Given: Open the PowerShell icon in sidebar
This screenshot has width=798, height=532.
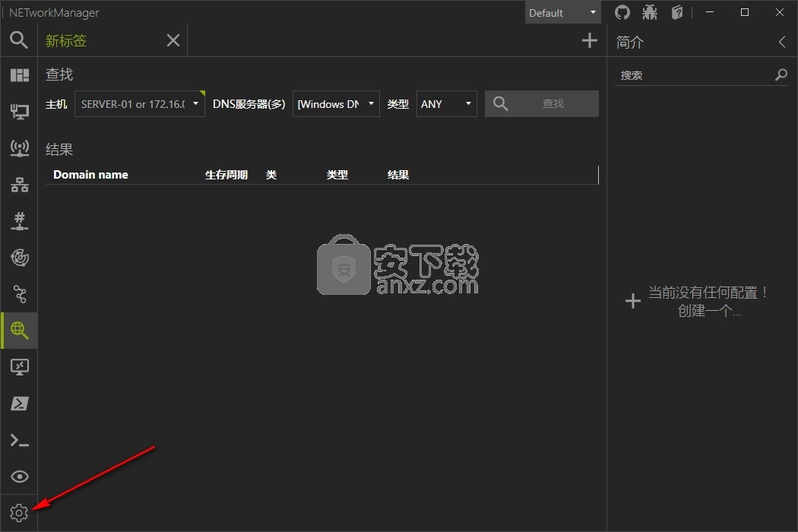Looking at the screenshot, I should 19,404.
